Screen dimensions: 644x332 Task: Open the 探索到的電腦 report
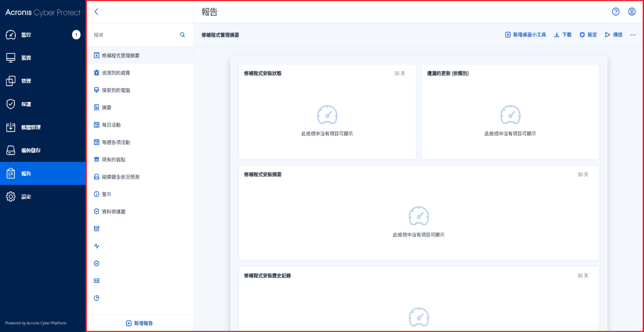pyautogui.click(x=140, y=90)
